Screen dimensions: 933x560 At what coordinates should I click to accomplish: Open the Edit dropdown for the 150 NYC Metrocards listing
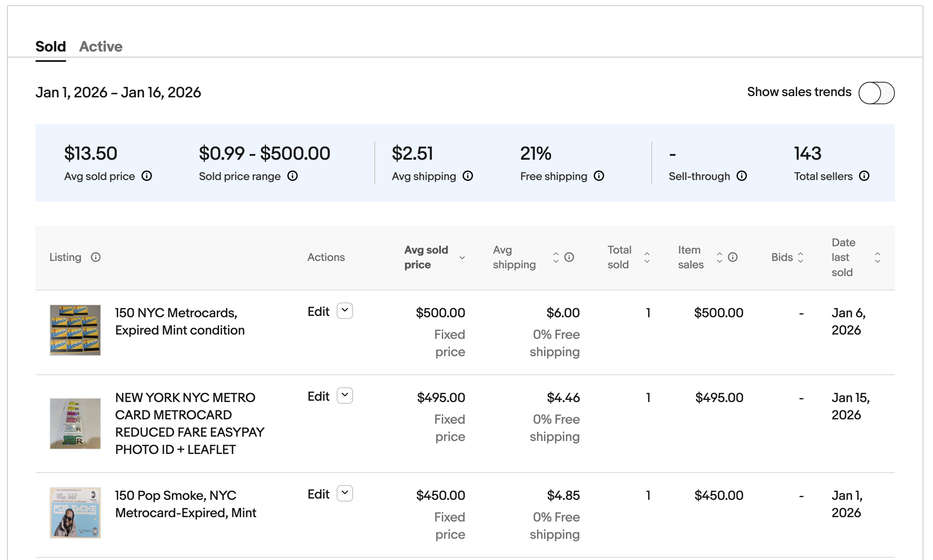(x=345, y=311)
